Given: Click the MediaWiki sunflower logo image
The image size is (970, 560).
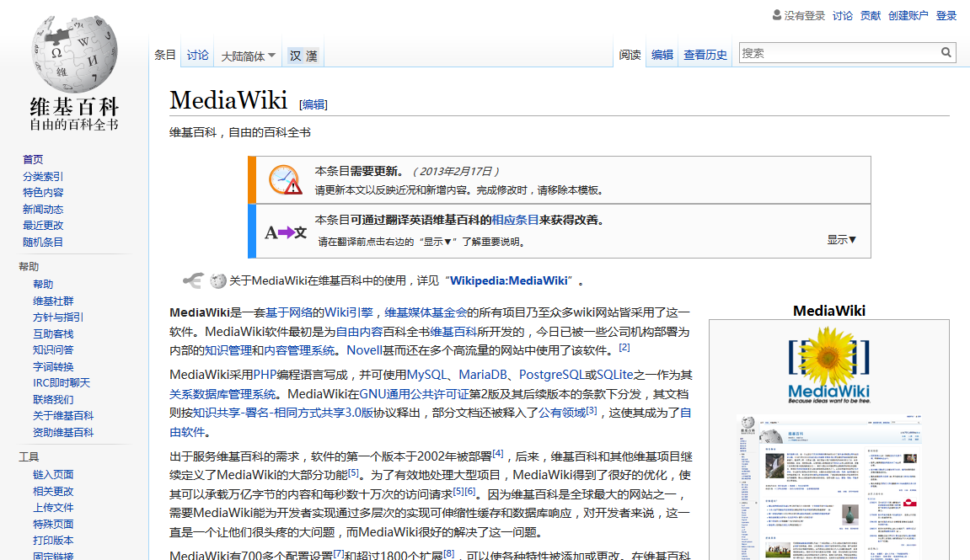Looking at the screenshot, I should pos(829,365).
